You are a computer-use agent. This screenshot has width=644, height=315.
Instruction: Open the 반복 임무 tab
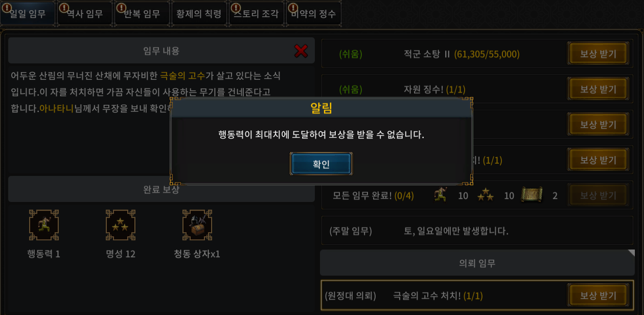[142, 14]
